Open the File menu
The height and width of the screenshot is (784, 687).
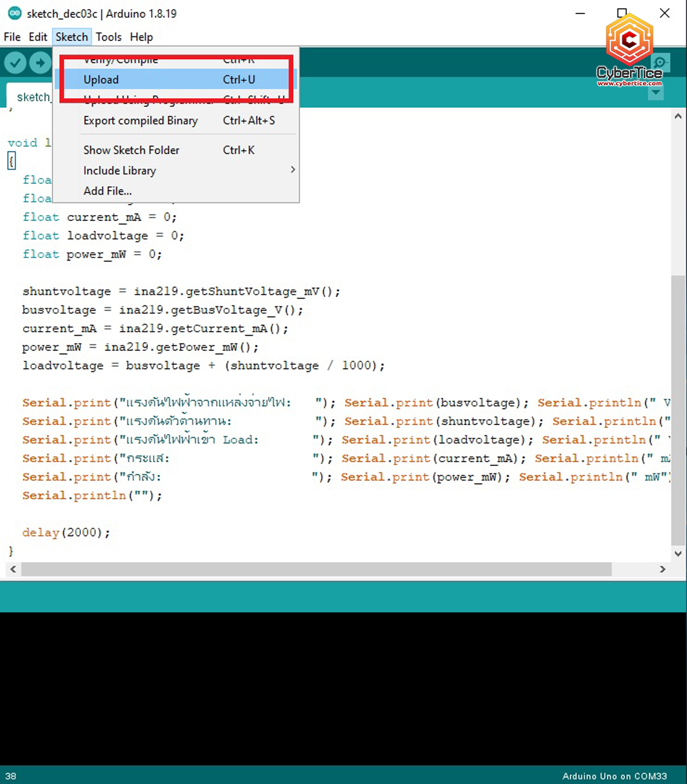(12, 37)
